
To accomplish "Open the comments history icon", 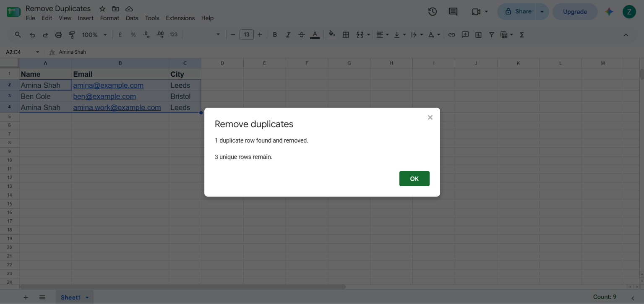I will [453, 12].
